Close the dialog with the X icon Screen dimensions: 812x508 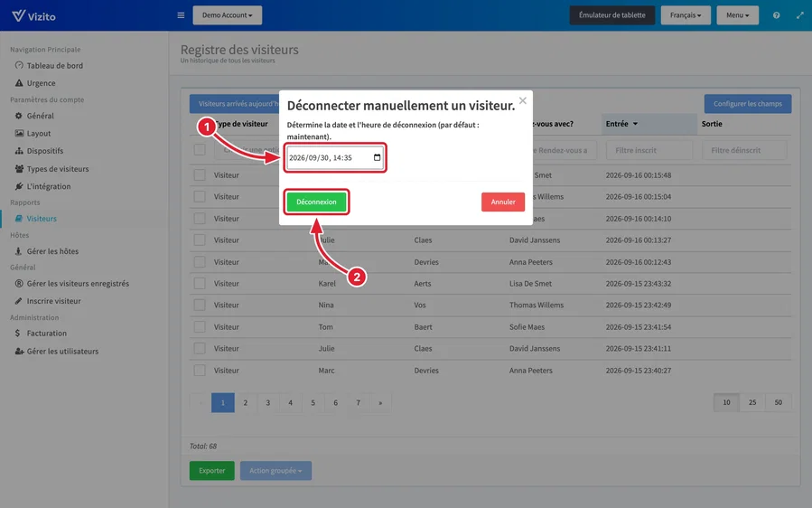(523, 100)
